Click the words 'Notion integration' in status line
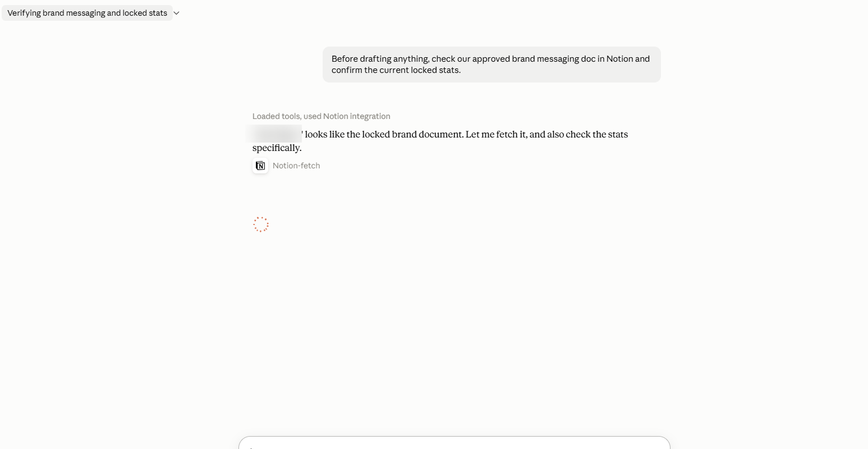Viewport: 868px width, 449px height. point(357,116)
